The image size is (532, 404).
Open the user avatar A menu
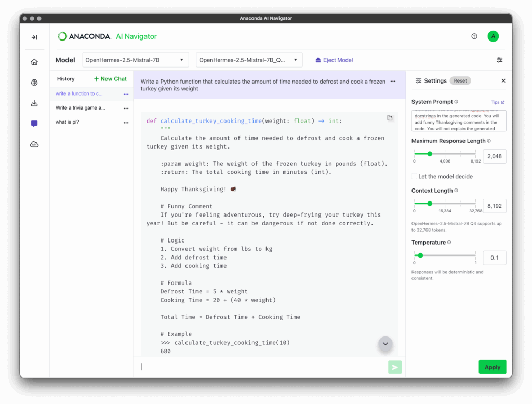point(493,36)
